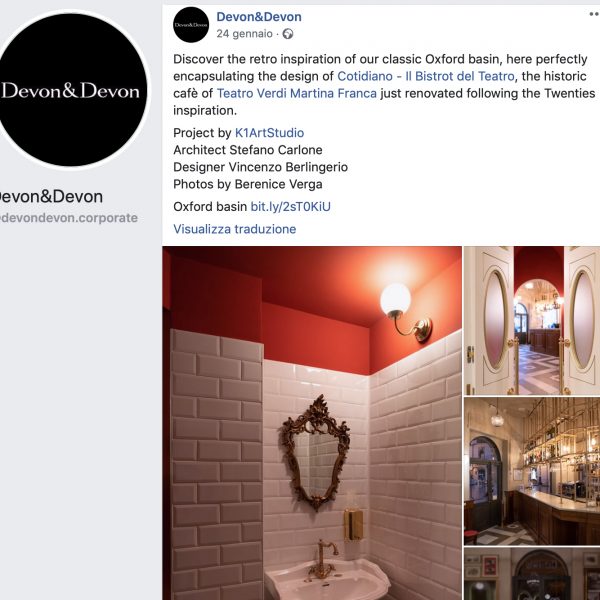This screenshot has width=600, height=600.
Task: Click the devondevon.corporate username handle
Action: click(69, 218)
